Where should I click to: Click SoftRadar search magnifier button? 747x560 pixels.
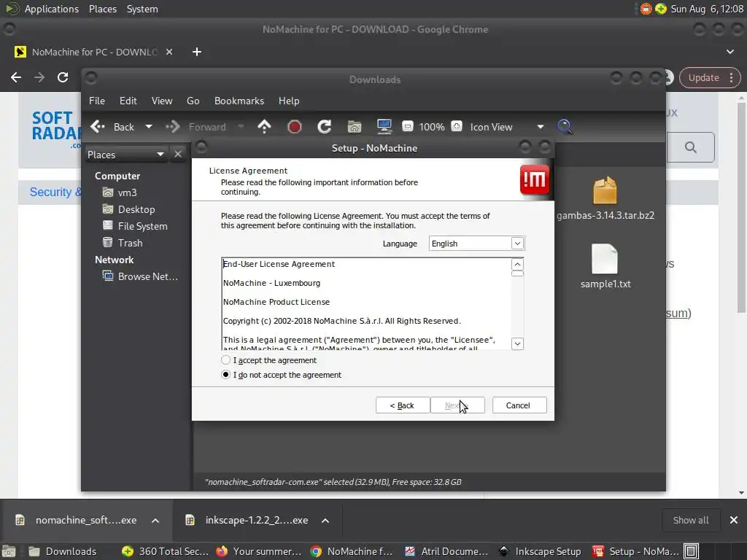click(x=690, y=147)
